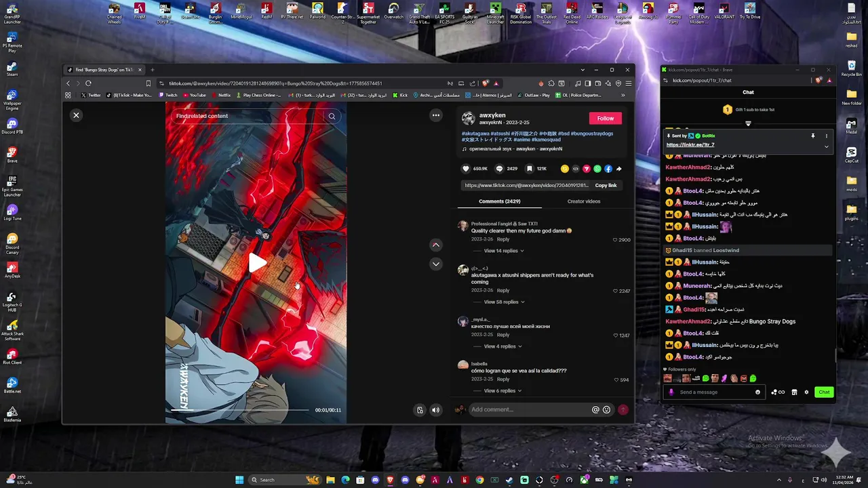This screenshot has height=488, width=868.
Task: Save video with the bookmark icon
Action: coord(531,169)
